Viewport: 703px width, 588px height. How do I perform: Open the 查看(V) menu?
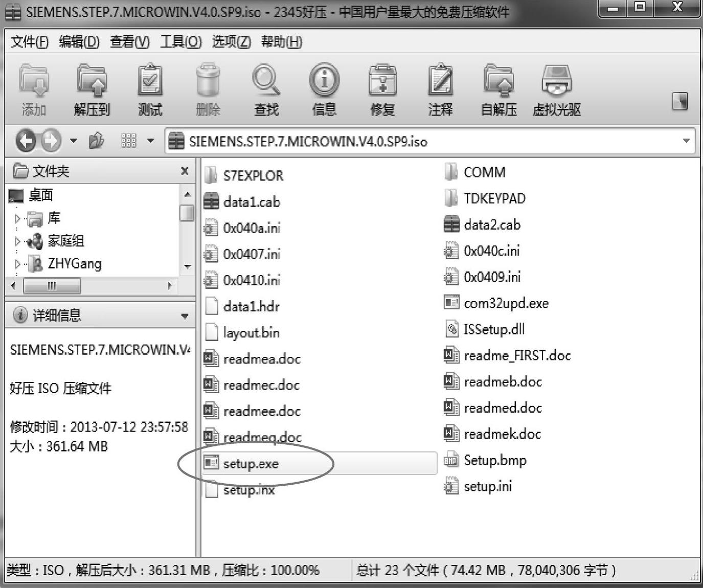tap(130, 42)
